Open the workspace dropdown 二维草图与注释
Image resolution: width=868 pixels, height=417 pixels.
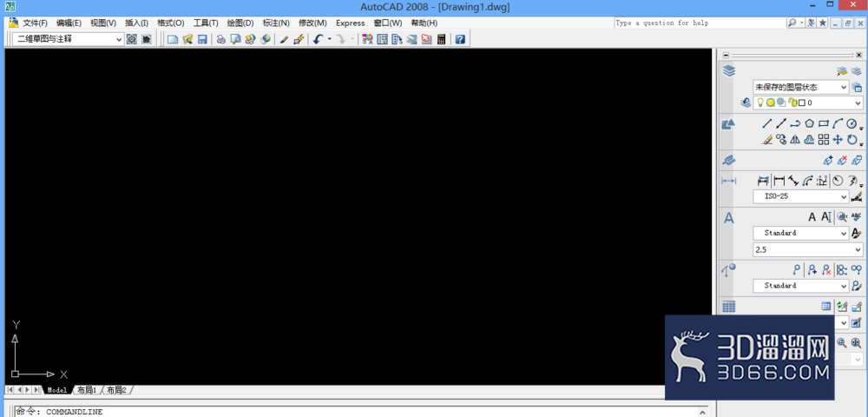click(69, 39)
